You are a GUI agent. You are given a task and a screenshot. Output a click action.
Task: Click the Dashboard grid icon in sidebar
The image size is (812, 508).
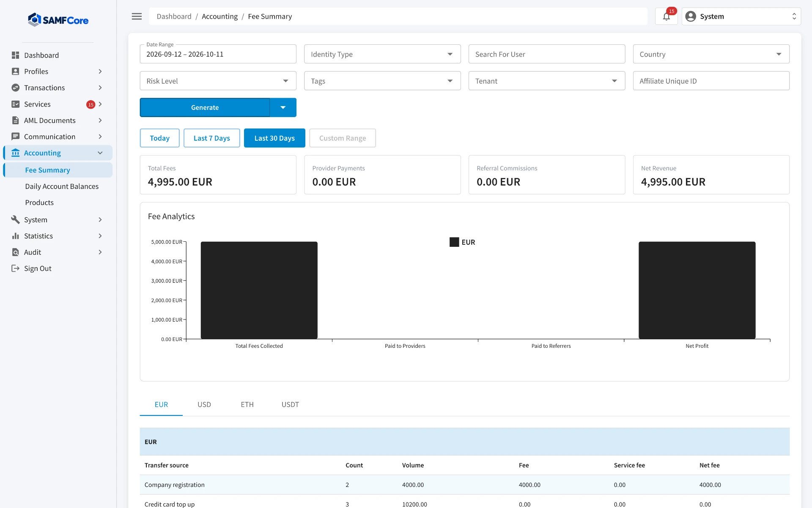coord(16,55)
